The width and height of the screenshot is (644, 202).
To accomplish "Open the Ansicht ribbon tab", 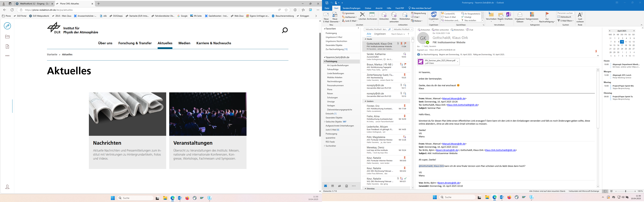I will (x=379, y=8).
